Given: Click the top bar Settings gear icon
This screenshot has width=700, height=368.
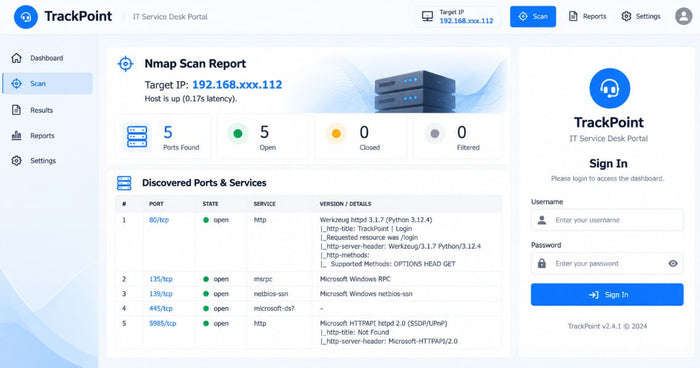Looking at the screenshot, I should tap(626, 17).
